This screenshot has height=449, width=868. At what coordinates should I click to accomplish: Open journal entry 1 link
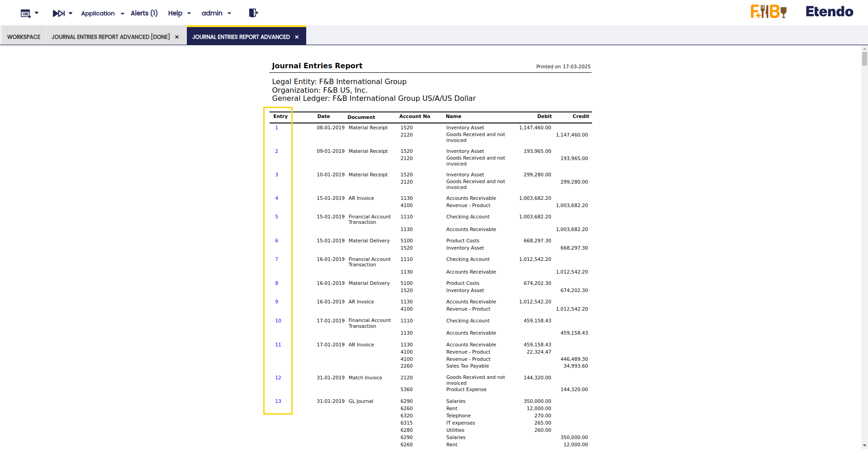pos(277,128)
